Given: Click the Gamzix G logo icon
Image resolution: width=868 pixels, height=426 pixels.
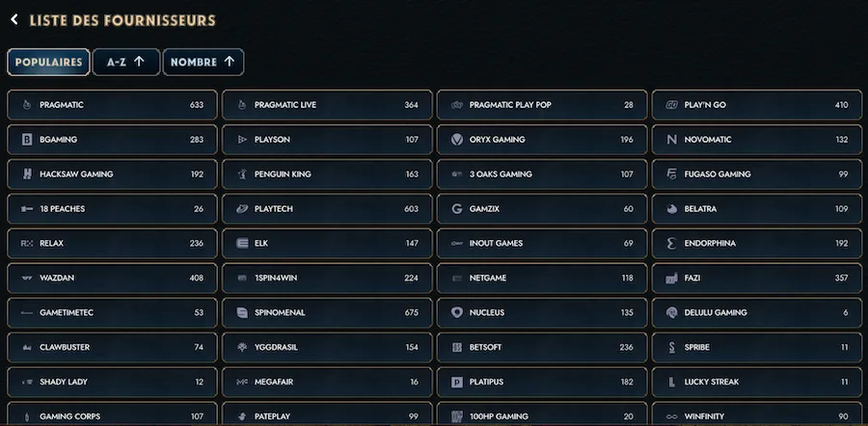Looking at the screenshot, I should tap(457, 209).
